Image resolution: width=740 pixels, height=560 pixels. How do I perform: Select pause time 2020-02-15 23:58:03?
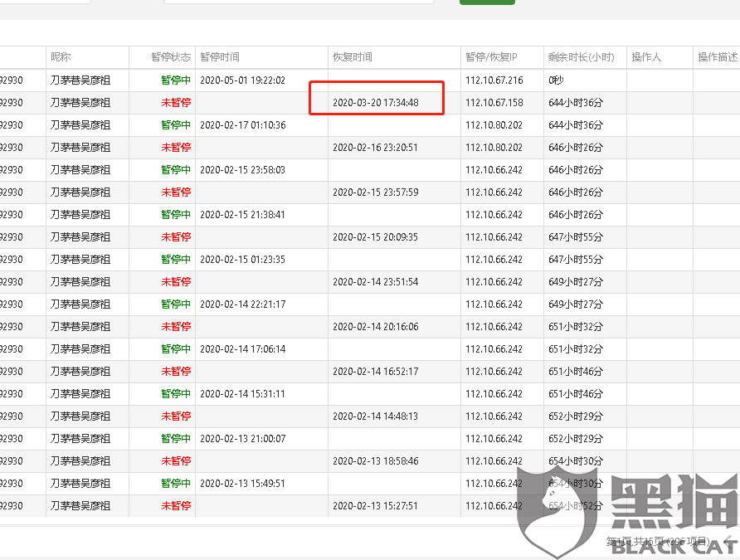tap(242, 170)
